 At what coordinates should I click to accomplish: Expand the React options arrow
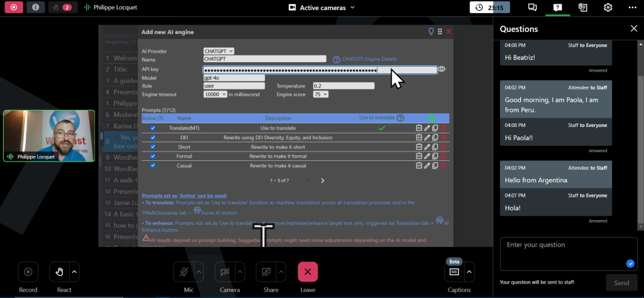[75, 272]
